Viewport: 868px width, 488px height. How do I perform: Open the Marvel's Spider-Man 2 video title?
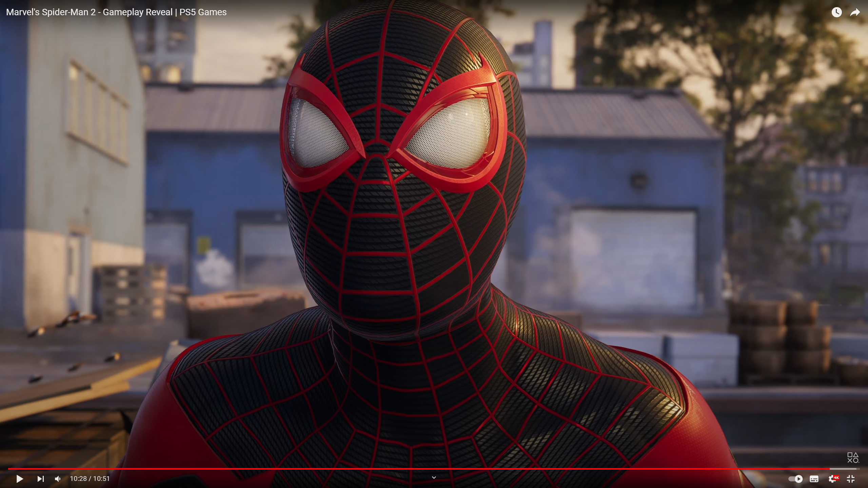coord(116,12)
